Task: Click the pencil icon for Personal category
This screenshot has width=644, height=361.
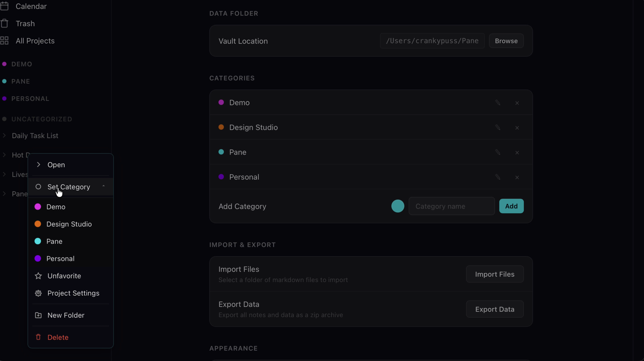Action: coord(498,177)
